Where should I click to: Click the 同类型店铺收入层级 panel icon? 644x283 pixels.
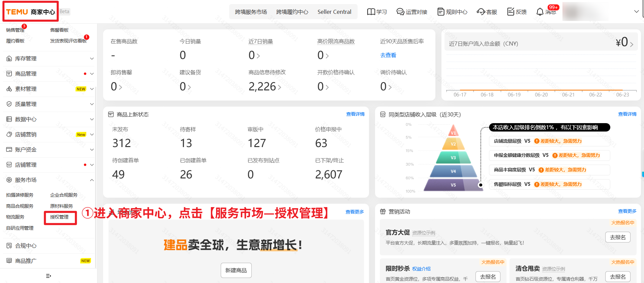(383, 114)
